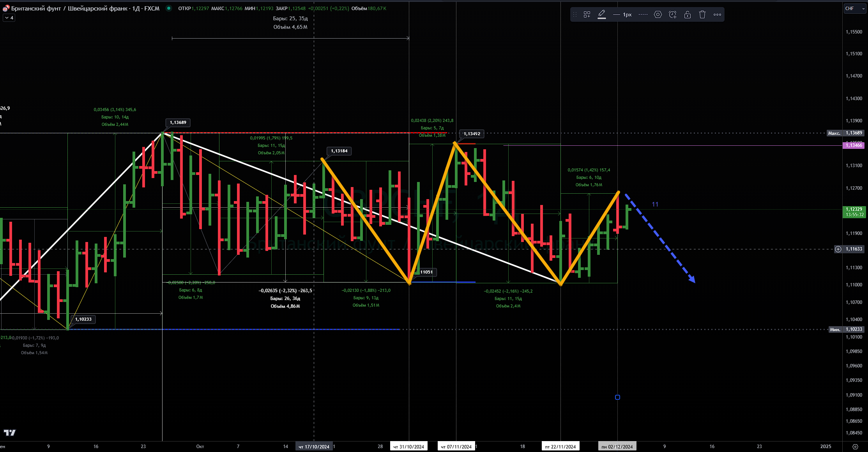Click the Окт label on time axis
Image resolution: width=868 pixels, height=452 pixels.
click(x=200, y=447)
